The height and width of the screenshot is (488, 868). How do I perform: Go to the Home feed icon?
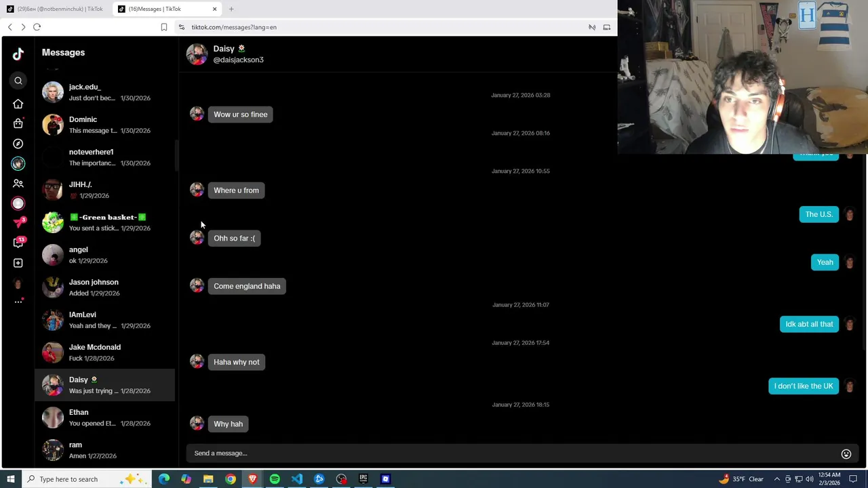[x=18, y=104]
